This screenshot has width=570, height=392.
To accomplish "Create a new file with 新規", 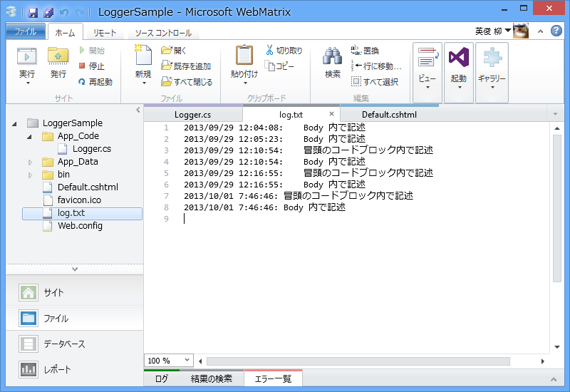I will pyautogui.click(x=143, y=64).
